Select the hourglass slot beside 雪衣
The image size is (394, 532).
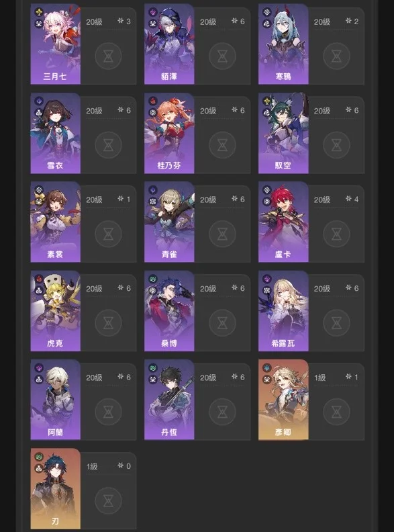click(108, 145)
